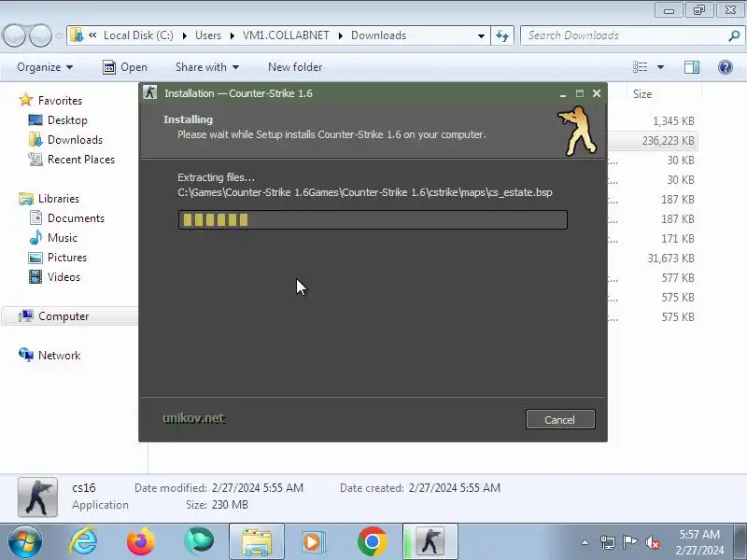Select the file sized 31,673 KB

[x=670, y=259]
